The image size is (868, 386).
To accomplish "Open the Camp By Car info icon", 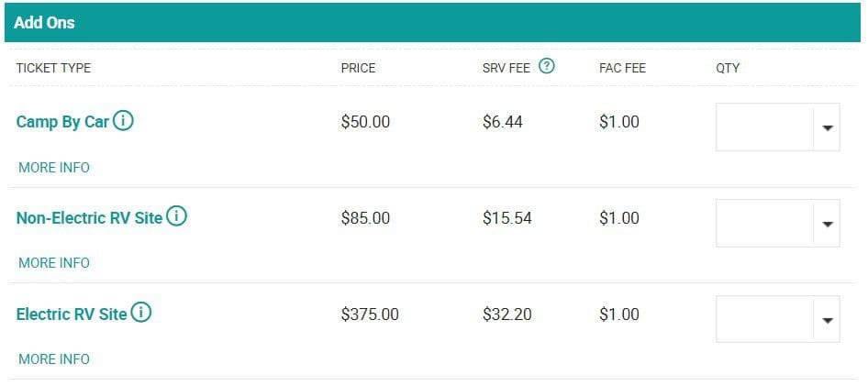I will click(123, 120).
